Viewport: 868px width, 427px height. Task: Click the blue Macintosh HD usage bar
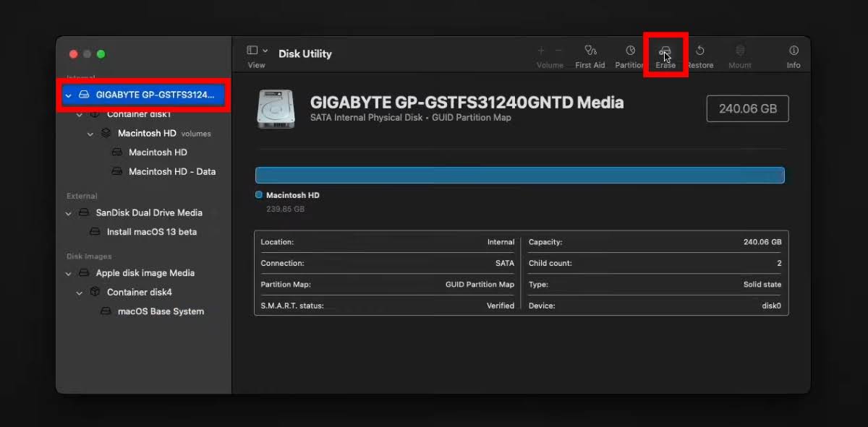click(x=519, y=176)
